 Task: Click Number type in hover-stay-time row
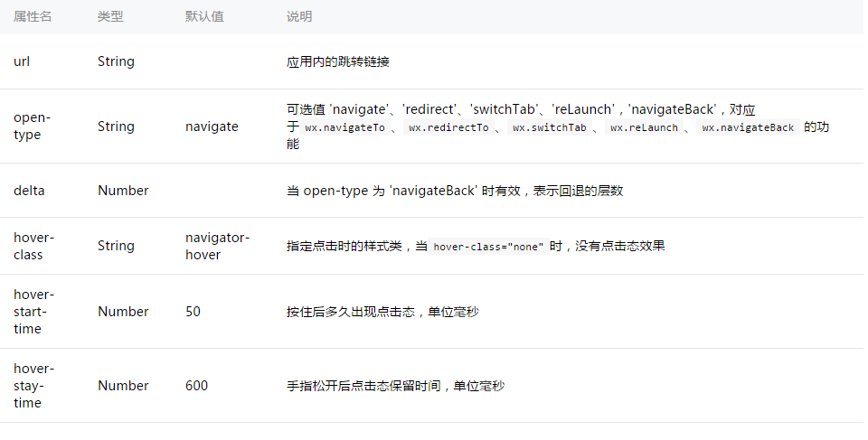click(x=123, y=386)
